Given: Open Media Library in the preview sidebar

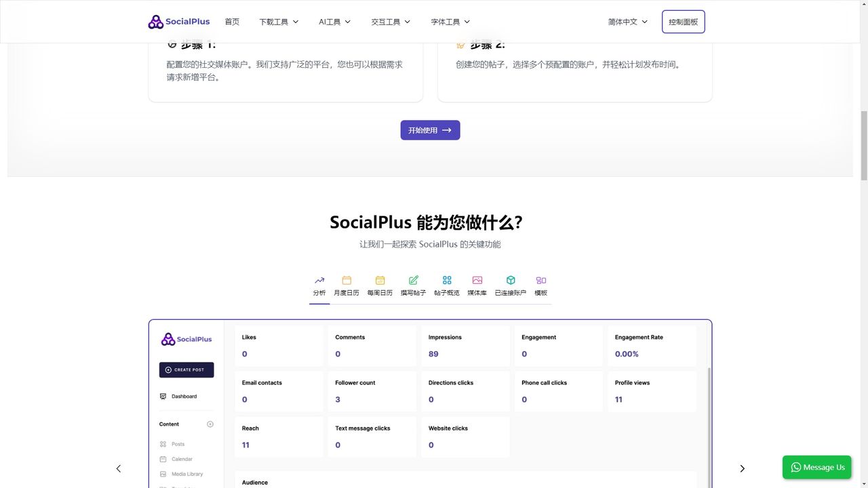Looking at the screenshot, I should coord(187,474).
